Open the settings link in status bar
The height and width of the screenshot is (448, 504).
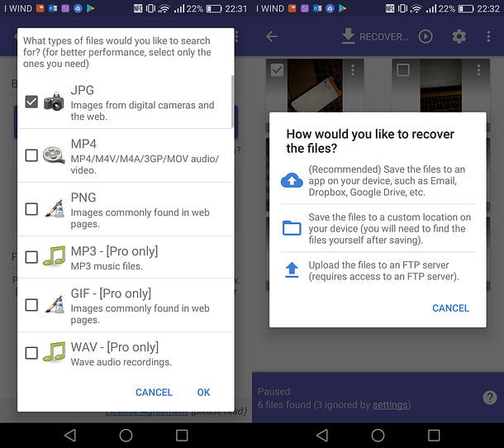tap(390, 405)
